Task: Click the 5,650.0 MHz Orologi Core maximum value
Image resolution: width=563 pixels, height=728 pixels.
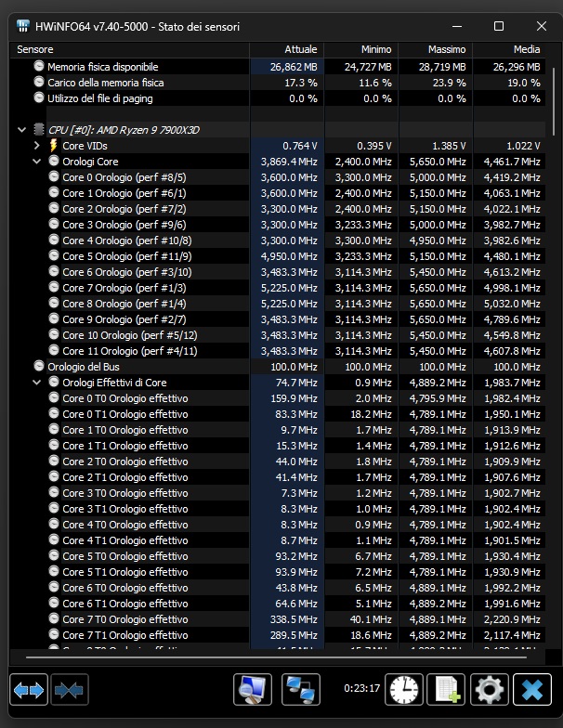Action: (438, 162)
